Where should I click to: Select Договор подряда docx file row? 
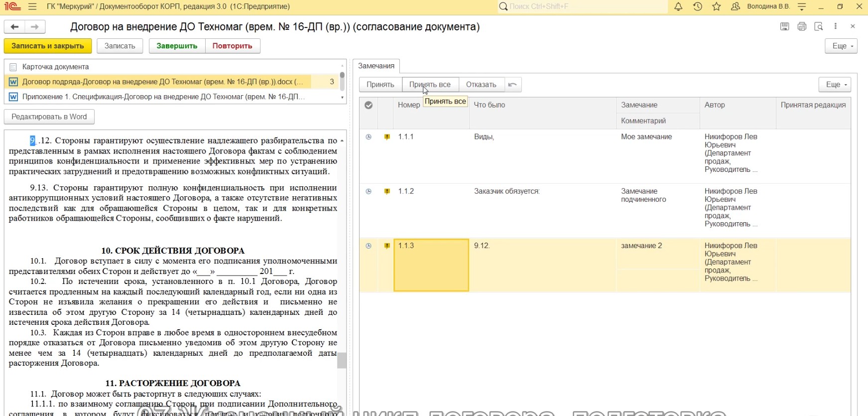172,82
